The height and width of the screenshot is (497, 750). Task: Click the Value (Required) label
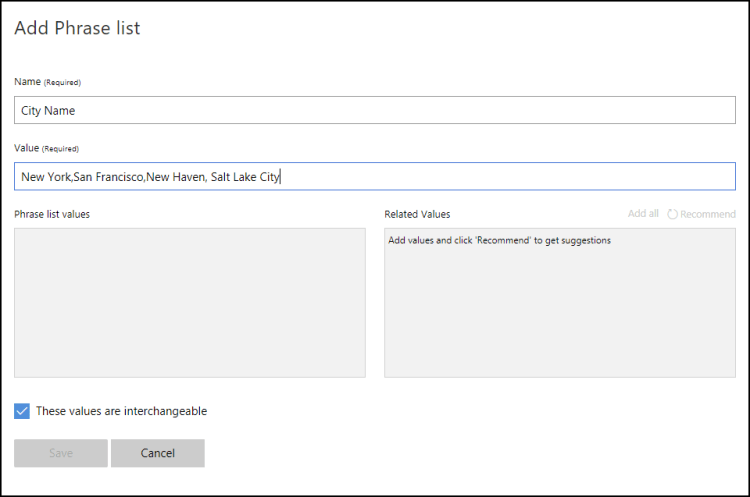[x=46, y=148]
